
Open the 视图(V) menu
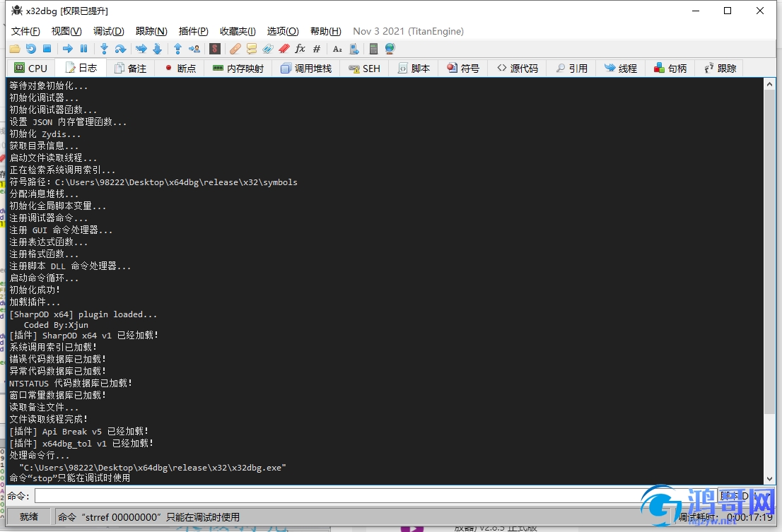(x=66, y=31)
